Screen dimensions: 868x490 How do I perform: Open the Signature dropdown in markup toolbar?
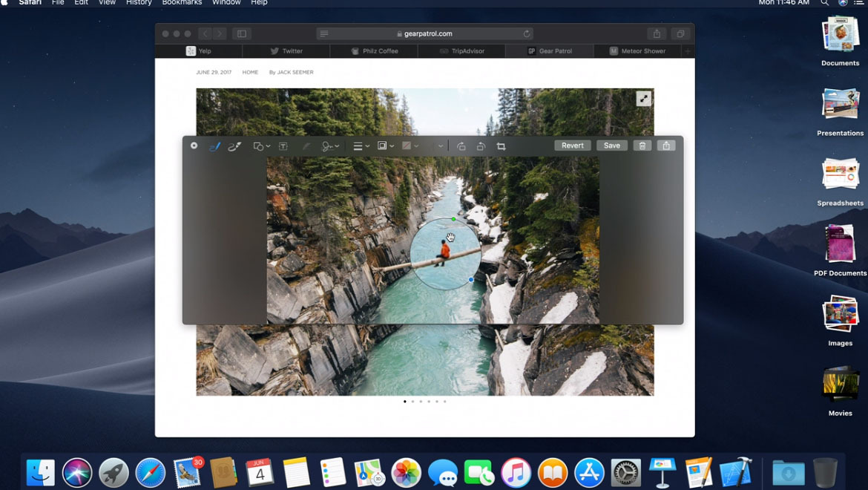coord(330,146)
